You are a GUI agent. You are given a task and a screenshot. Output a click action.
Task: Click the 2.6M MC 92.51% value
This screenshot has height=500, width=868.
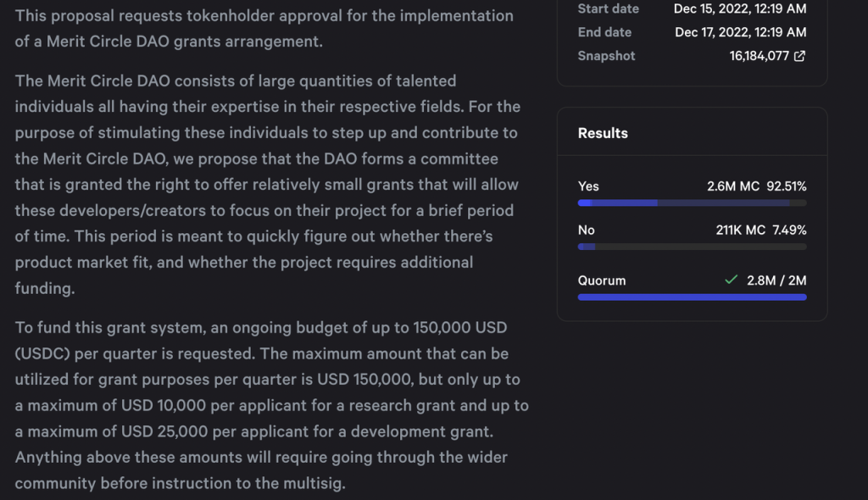pyautogui.click(x=756, y=186)
